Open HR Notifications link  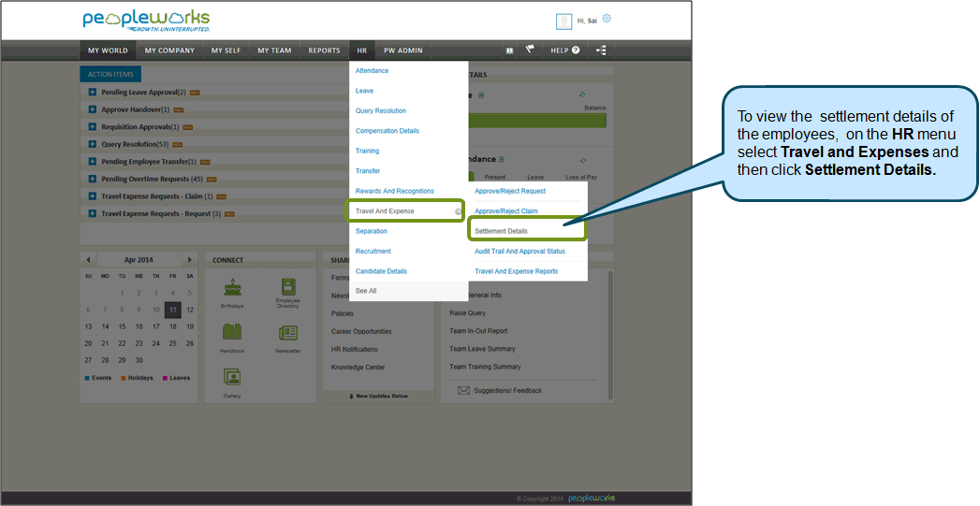(x=355, y=349)
